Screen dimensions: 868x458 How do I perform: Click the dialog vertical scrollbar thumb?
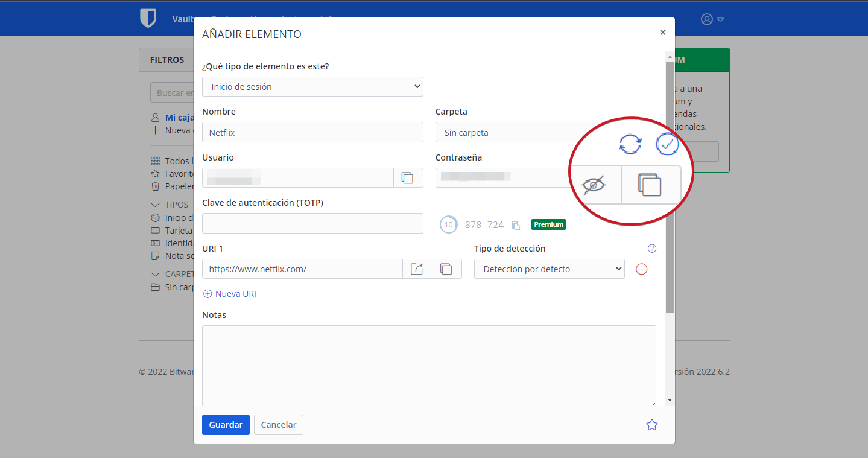click(670, 187)
